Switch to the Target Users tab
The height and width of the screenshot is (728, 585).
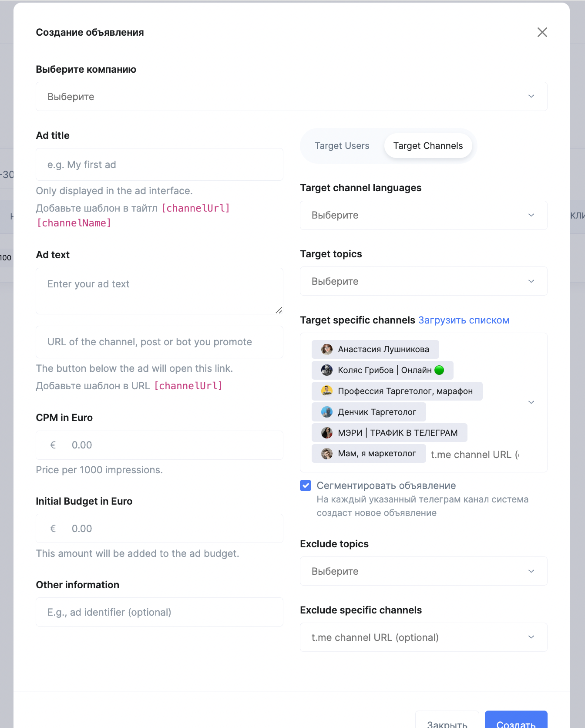tap(342, 146)
